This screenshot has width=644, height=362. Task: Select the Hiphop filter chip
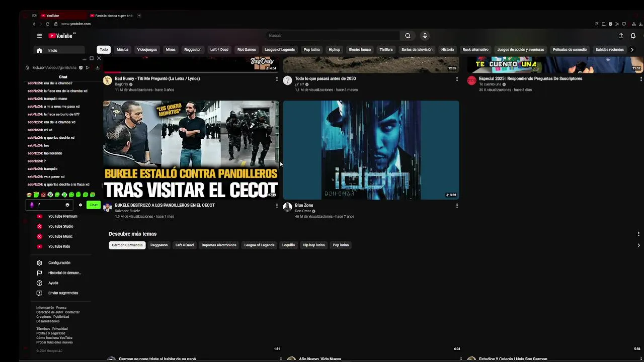point(334,50)
